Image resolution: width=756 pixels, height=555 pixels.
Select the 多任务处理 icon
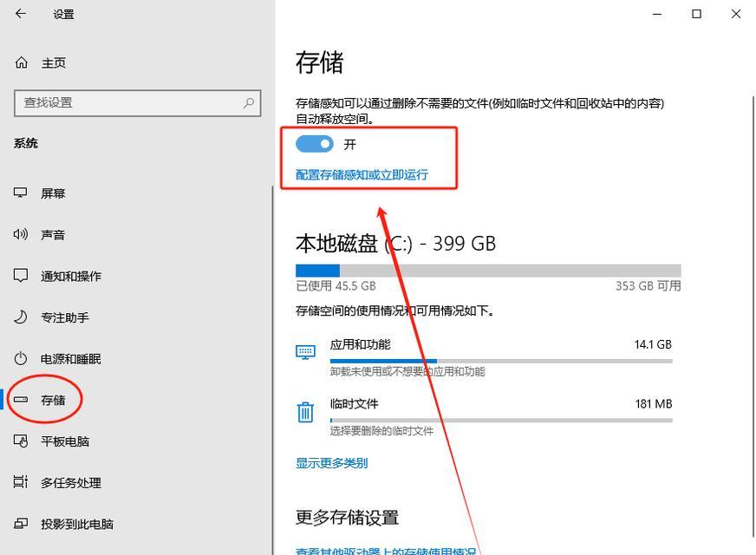[20, 482]
